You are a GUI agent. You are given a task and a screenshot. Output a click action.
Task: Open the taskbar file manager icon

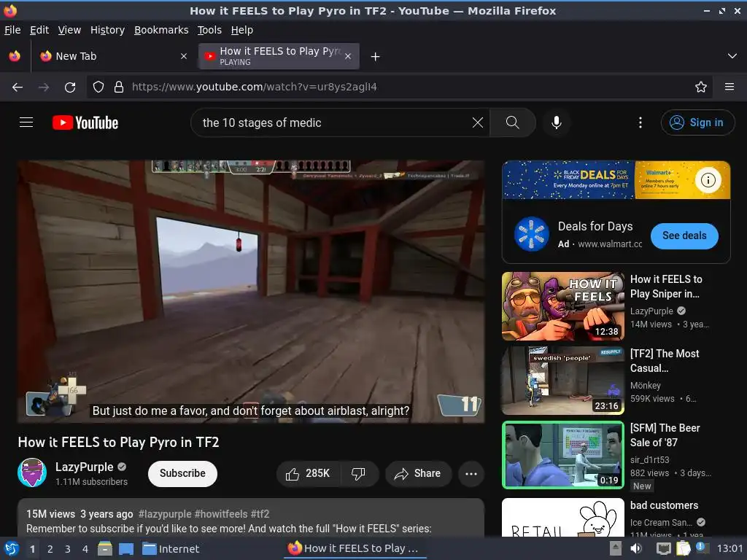point(105,548)
